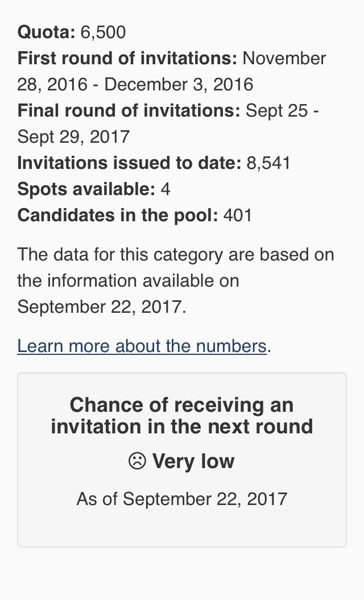Viewport: 364px width, 600px height.
Task: Click the Chance of receiving an invitation heading
Action: [182, 416]
